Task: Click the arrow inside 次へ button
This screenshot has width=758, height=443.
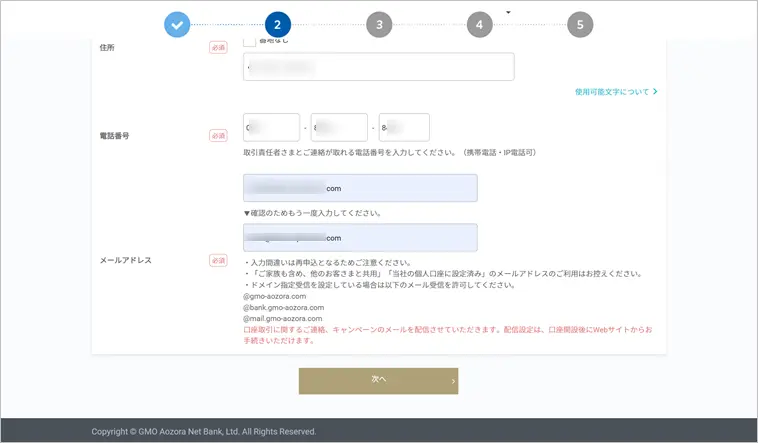Action: point(453,381)
